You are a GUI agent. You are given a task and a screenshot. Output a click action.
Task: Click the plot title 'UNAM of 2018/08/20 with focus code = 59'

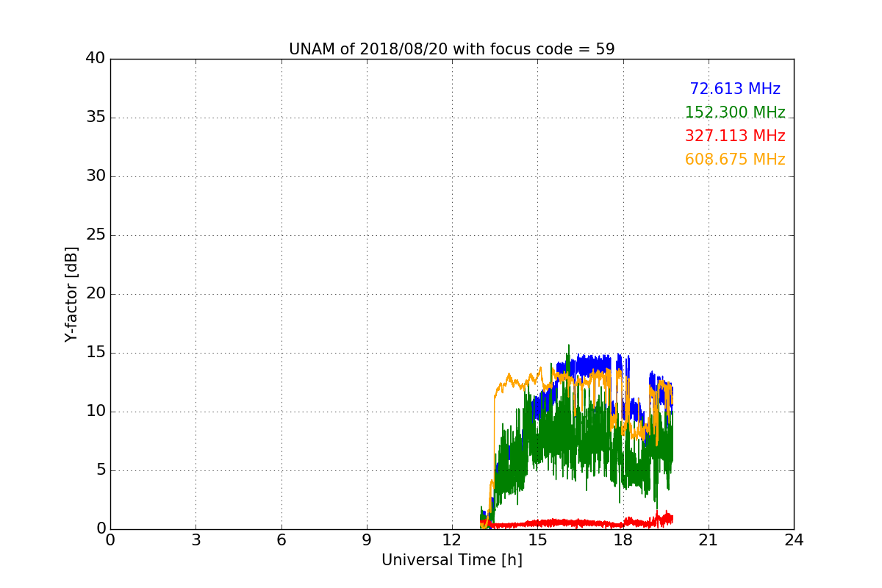(x=451, y=49)
